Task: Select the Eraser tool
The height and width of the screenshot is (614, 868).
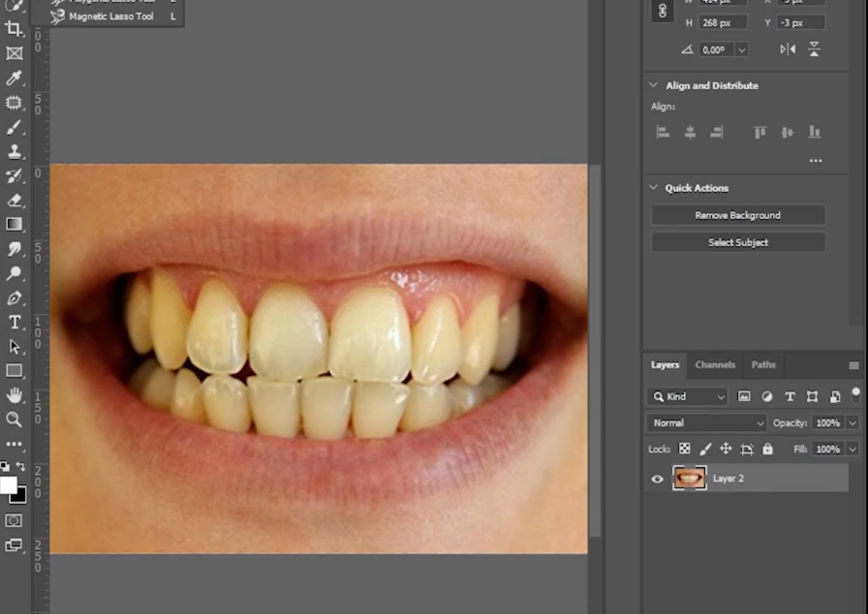Action: 14,200
